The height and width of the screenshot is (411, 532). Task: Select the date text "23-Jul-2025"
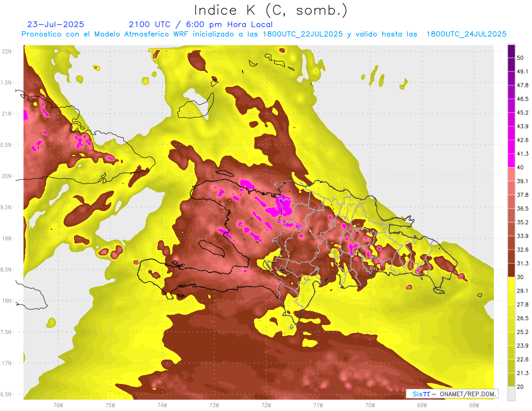pos(55,24)
